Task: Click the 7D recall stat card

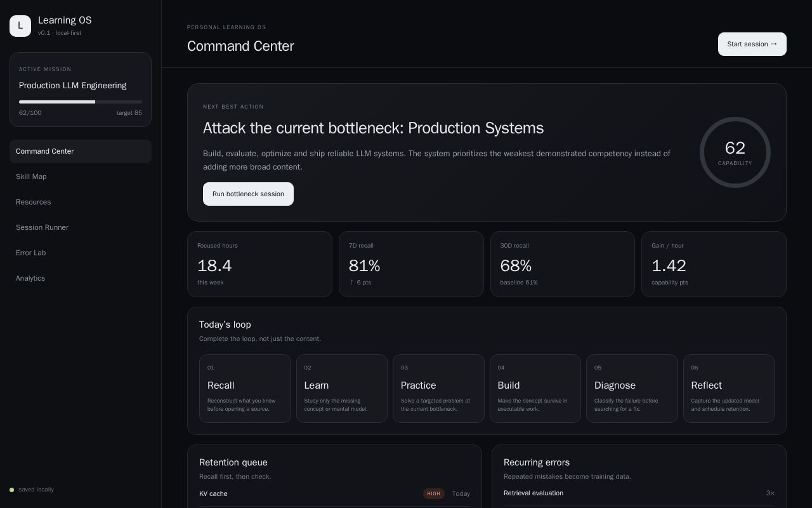Action: (411, 264)
